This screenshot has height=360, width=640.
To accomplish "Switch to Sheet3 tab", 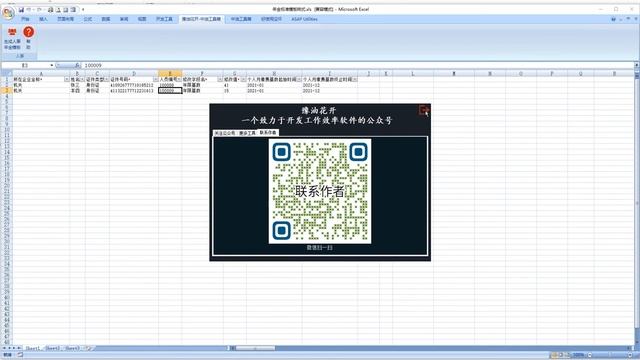I will coord(72,348).
